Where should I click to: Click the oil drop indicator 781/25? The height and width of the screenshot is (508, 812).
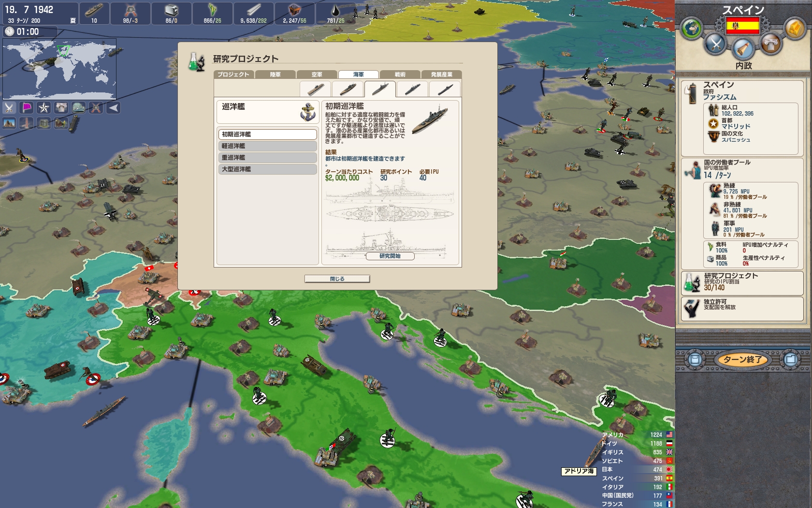click(x=335, y=13)
